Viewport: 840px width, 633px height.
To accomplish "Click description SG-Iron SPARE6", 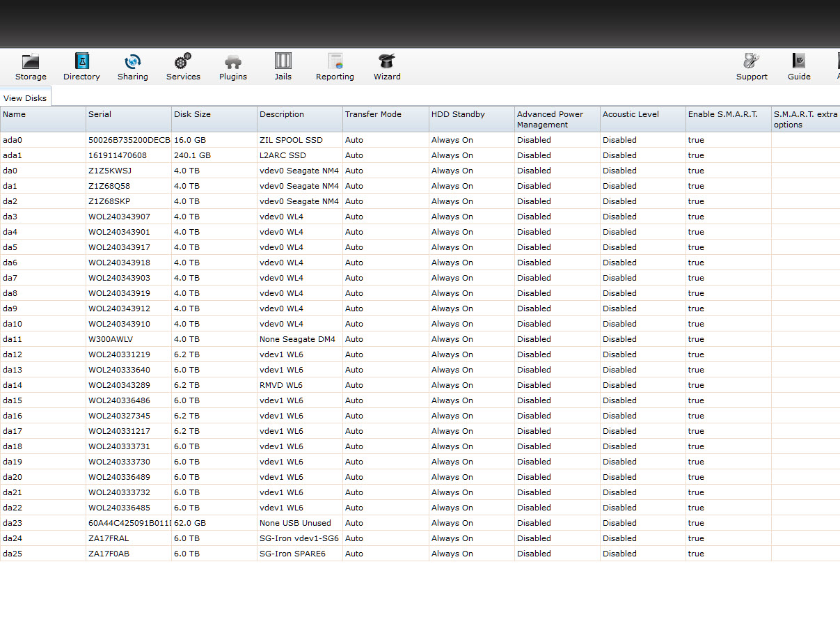I will pyautogui.click(x=292, y=554).
